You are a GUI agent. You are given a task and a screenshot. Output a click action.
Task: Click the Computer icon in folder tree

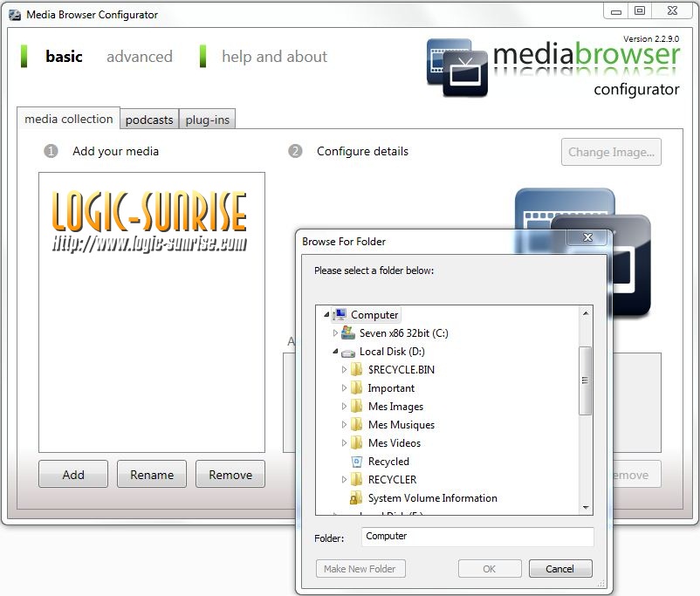click(340, 315)
